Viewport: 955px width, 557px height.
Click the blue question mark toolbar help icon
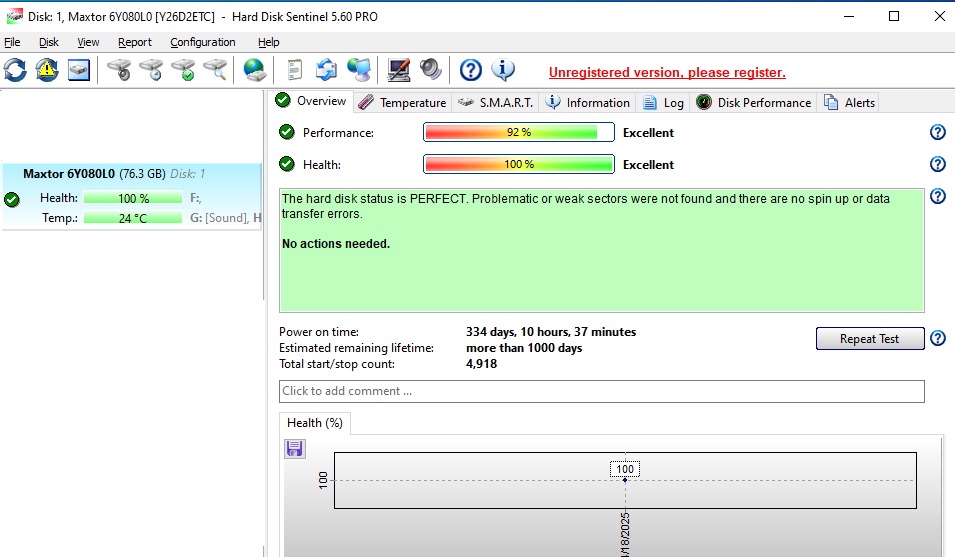coord(470,70)
